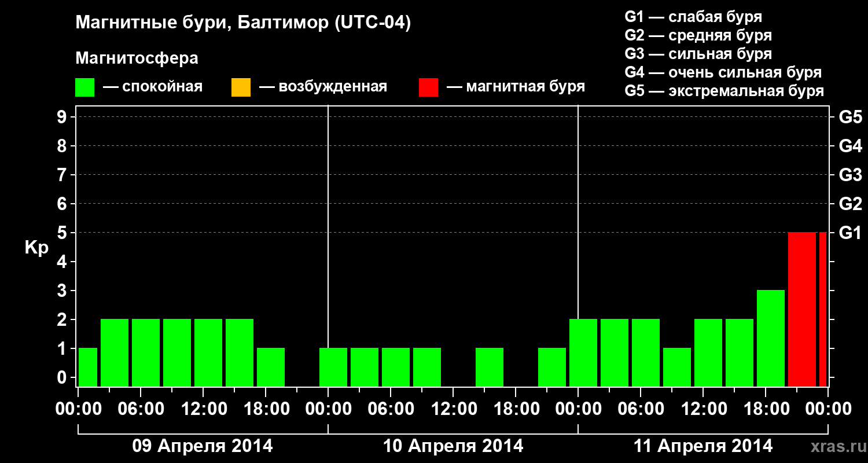Click 'G3 — сильная буря' legend line

click(698, 54)
